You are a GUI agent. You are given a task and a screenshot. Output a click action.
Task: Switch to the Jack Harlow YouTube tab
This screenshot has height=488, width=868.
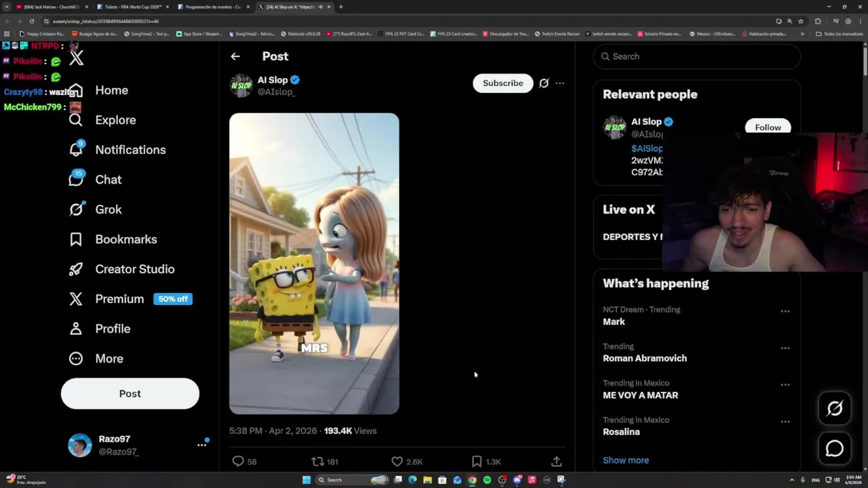51,7
